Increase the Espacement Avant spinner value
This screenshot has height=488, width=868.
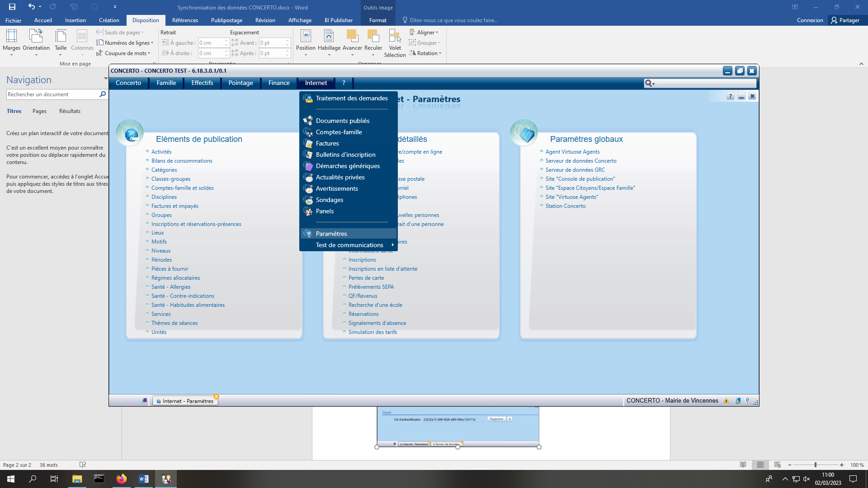(x=287, y=41)
